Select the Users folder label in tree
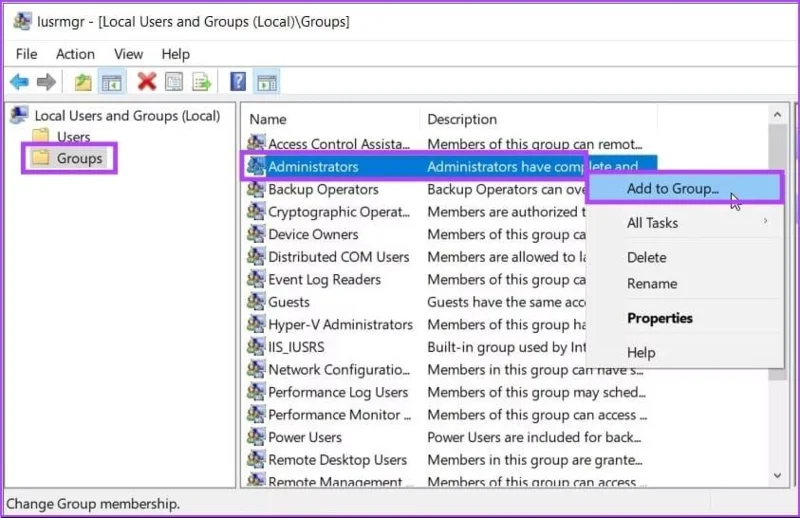This screenshot has width=800, height=518. coord(73,137)
